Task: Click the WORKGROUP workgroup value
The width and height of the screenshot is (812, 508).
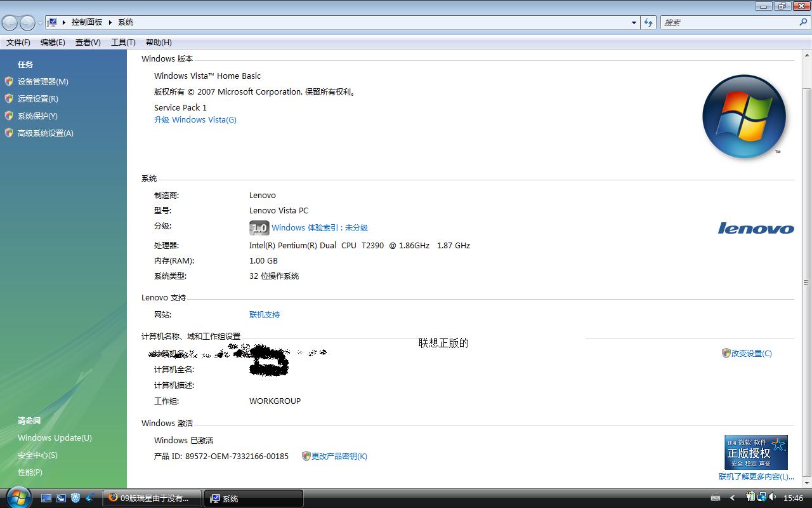Action: (x=275, y=401)
